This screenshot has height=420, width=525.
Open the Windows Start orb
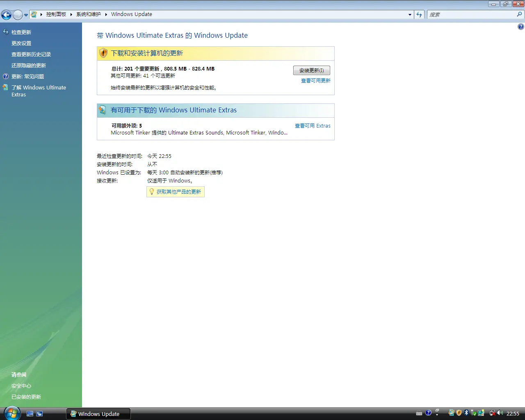tap(12, 413)
